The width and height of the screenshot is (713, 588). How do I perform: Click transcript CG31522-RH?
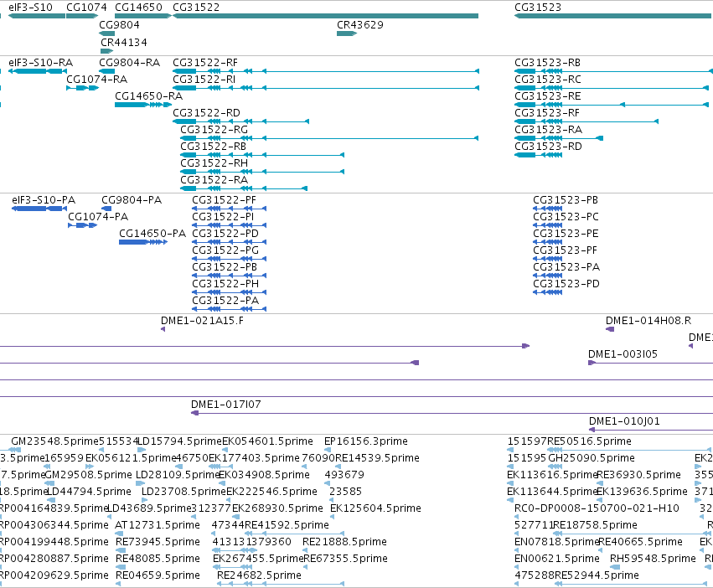coord(262,172)
